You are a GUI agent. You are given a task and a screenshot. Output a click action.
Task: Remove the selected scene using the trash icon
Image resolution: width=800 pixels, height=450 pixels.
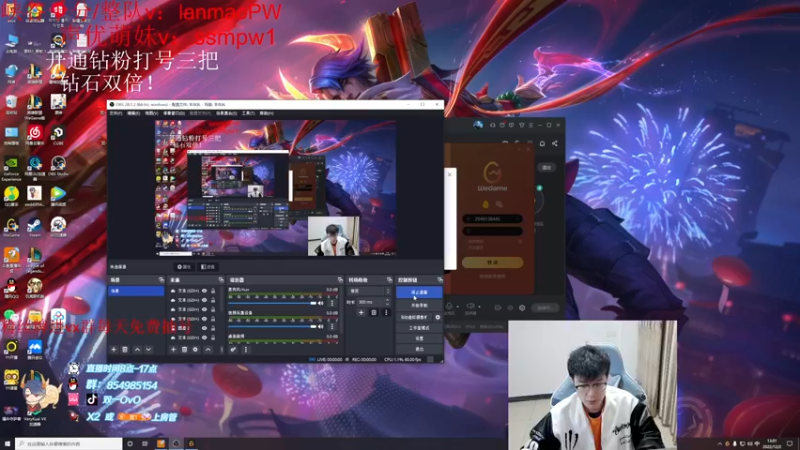[x=125, y=349]
